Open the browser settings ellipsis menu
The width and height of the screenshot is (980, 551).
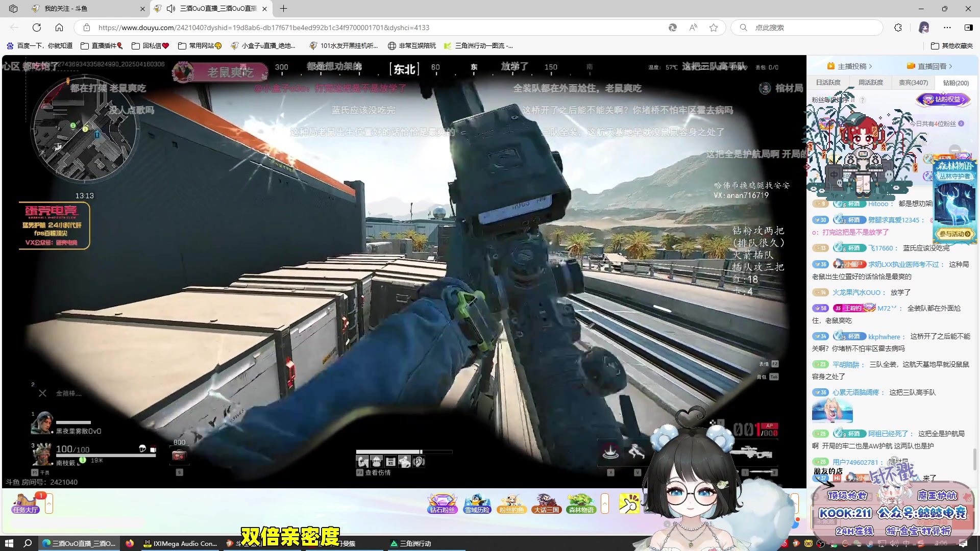point(947,28)
